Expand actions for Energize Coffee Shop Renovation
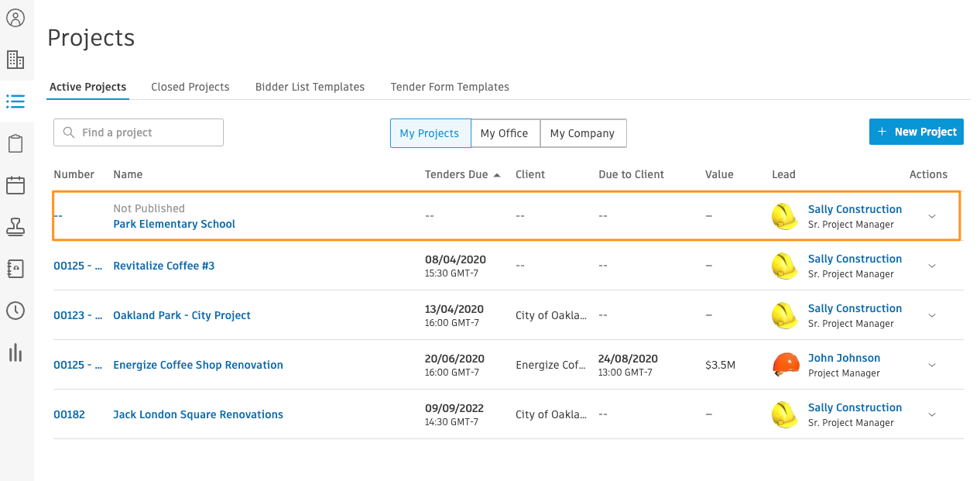The image size is (980, 481). coord(932,365)
